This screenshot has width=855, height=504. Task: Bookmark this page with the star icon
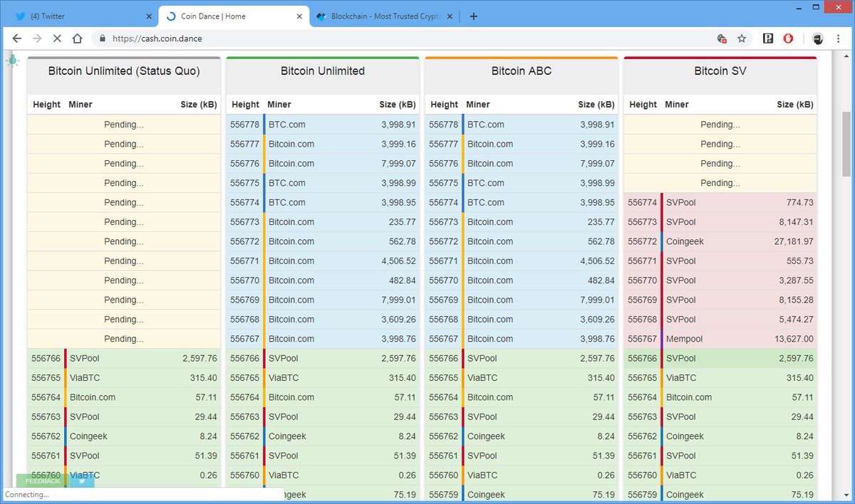742,39
